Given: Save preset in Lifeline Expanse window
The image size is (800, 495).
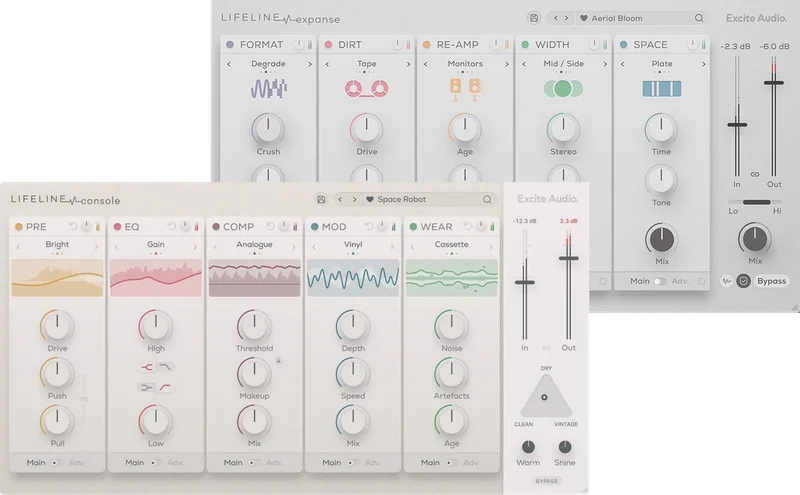Looking at the screenshot, I should (x=534, y=18).
